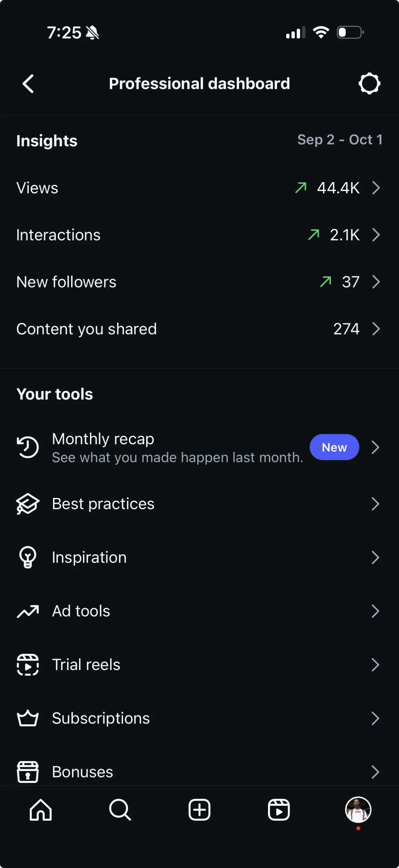Tap the New badge on Monthly recap
Viewport: 399px width, 868px height.
pos(334,447)
